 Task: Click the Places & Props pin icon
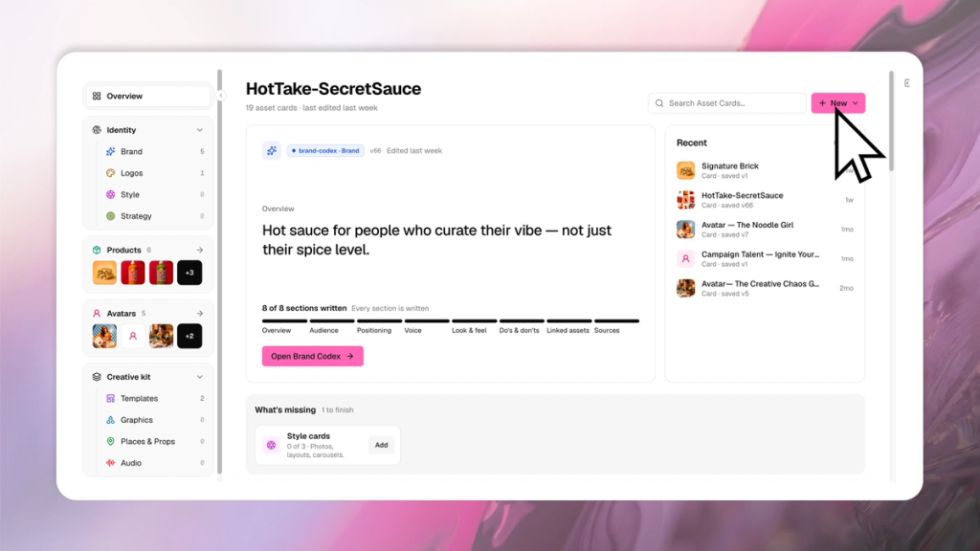point(111,442)
